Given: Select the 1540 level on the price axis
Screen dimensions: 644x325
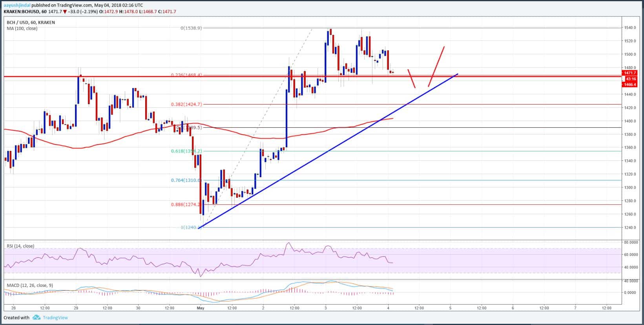Looking at the screenshot, I should [x=631, y=28].
